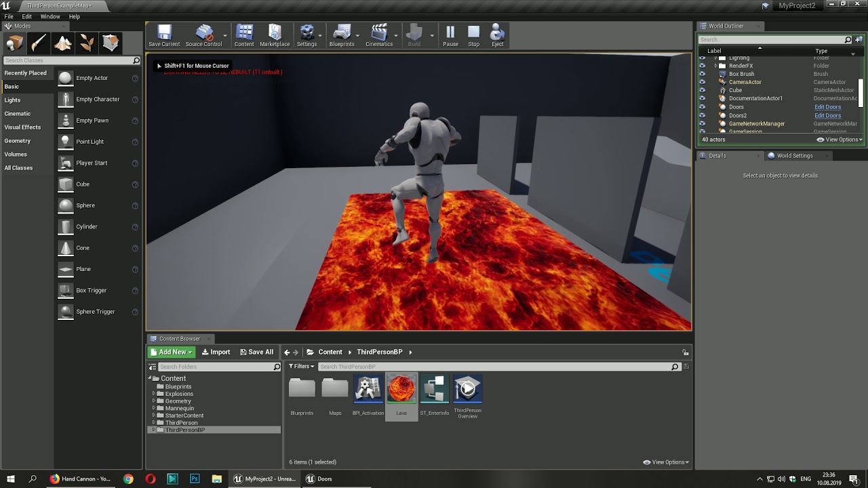The height and width of the screenshot is (488, 868).
Task: Select the Visual Effects placement category
Action: (x=22, y=127)
